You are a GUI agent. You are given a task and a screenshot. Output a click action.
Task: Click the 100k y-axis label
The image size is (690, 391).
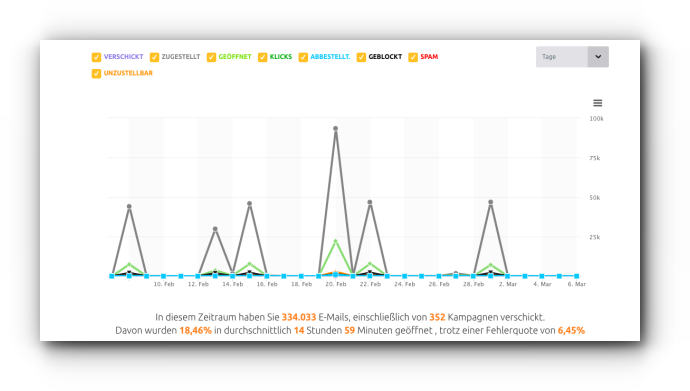click(596, 119)
